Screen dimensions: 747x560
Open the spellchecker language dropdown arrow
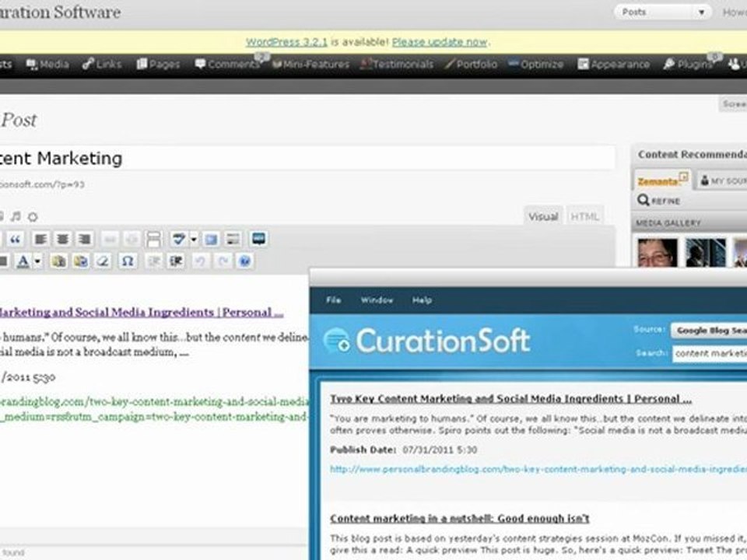coord(194,239)
